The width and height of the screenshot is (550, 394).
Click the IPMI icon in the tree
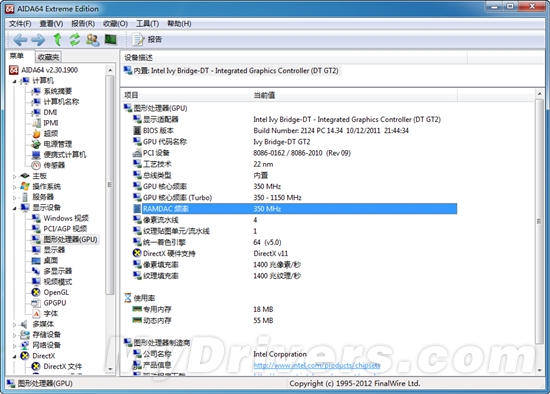pos(36,123)
